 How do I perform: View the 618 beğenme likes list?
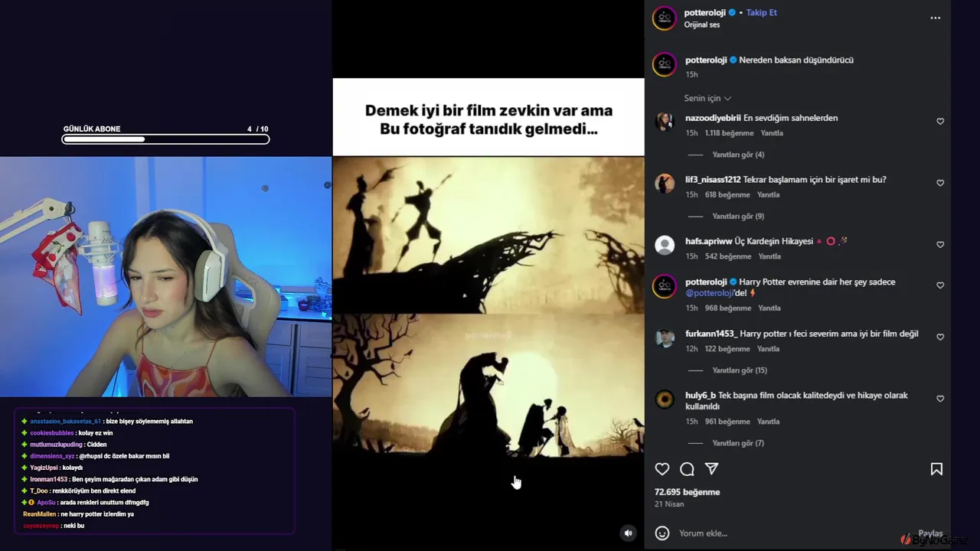[x=728, y=195]
